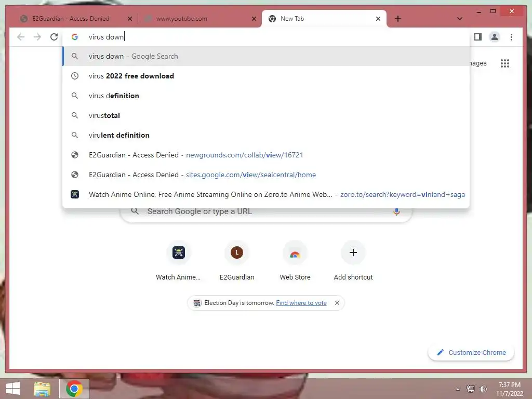Image resolution: width=532 pixels, height=399 pixels.
Task: Start voice search with the microphone icon
Action: click(x=396, y=212)
